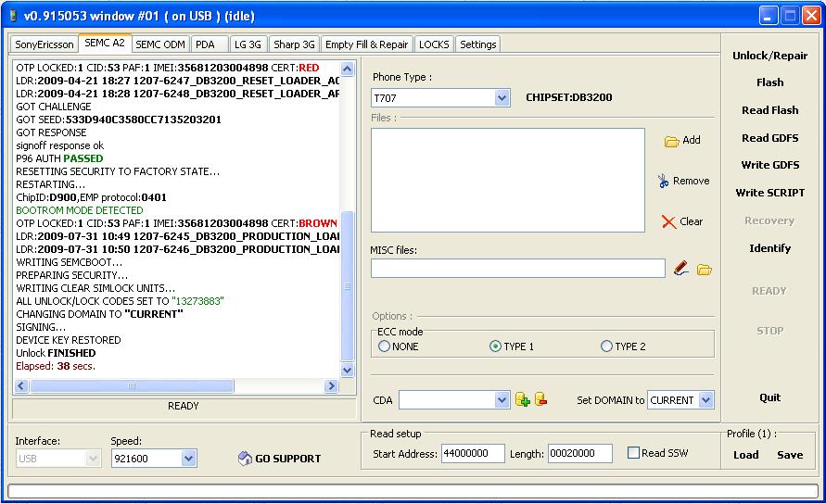Click the Unlock/Repair button
Image resolution: width=826 pixels, height=504 pixels.
click(769, 56)
